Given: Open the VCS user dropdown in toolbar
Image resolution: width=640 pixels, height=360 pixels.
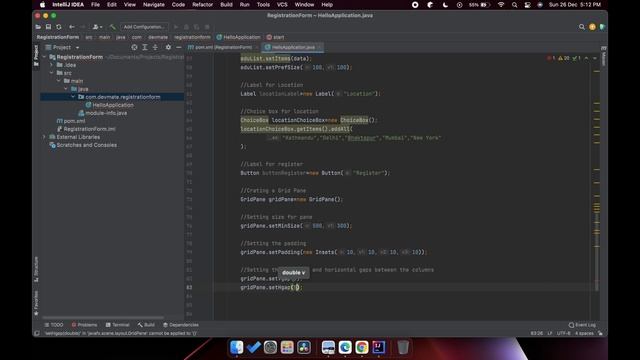Looking at the screenshot, I should pyautogui.click(x=97, y=27).
